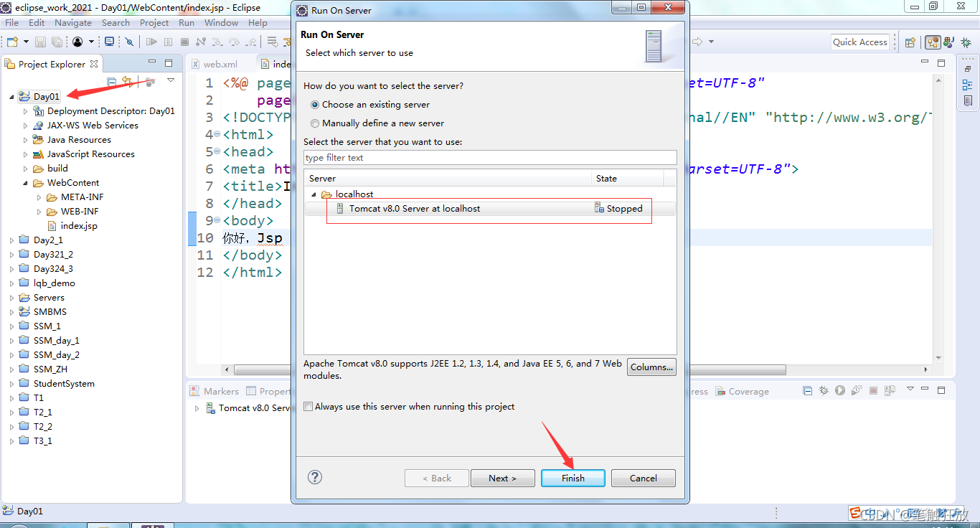980x528 pixels.
Task: Click Start server in profile mode icon
Action: pos(857,390)
